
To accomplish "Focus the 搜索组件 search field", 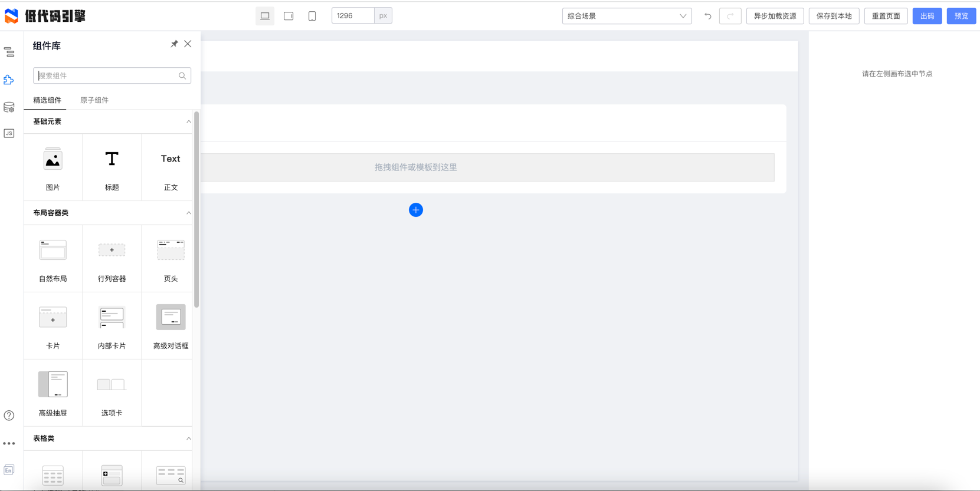I will click(x=106, y=75).
